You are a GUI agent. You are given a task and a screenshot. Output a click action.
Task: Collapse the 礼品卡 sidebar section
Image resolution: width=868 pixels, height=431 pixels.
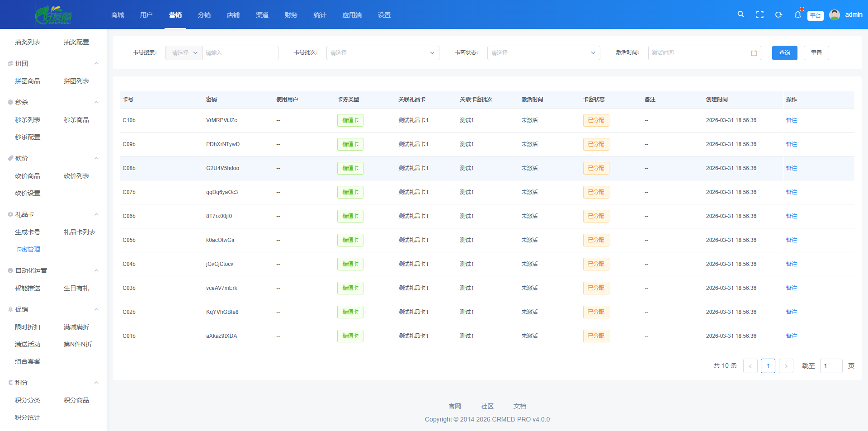pyautogui.click(x=96, y=215)
